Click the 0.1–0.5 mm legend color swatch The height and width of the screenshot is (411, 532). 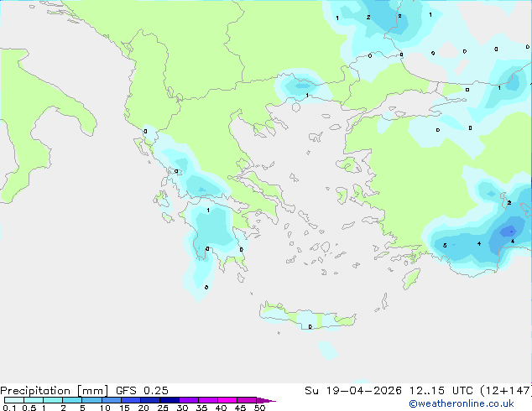[14, 400]
